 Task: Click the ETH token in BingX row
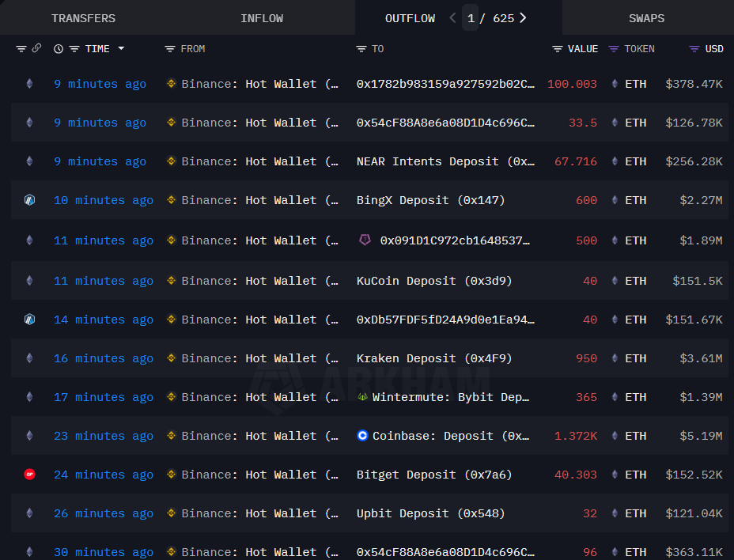click(636, 200)
